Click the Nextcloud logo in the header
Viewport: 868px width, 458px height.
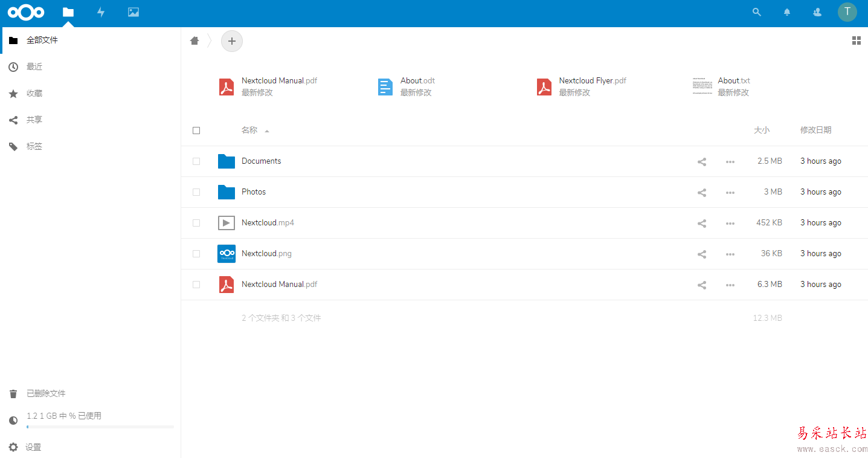pos(26,12)
